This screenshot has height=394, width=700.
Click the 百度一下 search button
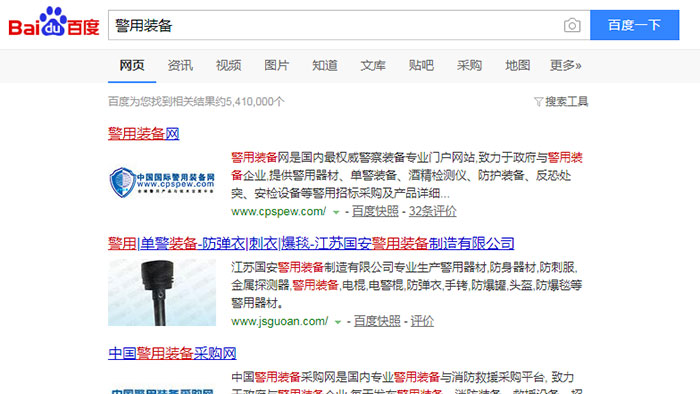[634, 25]
